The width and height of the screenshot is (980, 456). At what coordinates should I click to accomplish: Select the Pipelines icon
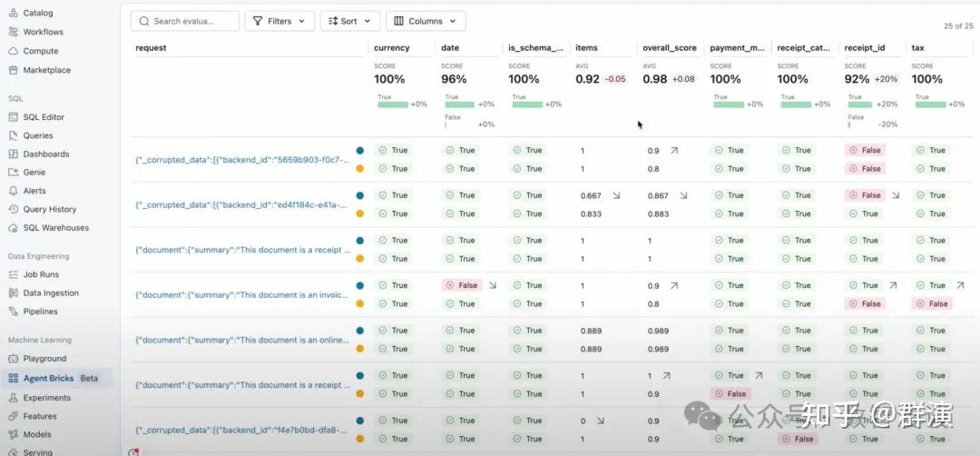click(x=14, y=312)
